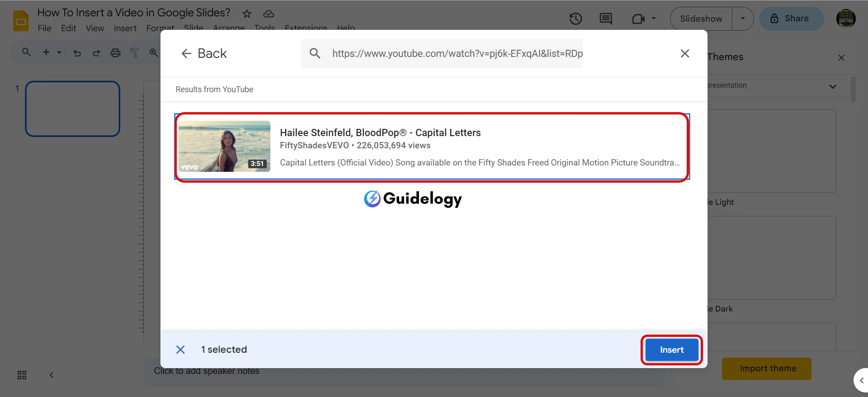Open the Slide menu
868x397 pixels.
coord(193,27)
